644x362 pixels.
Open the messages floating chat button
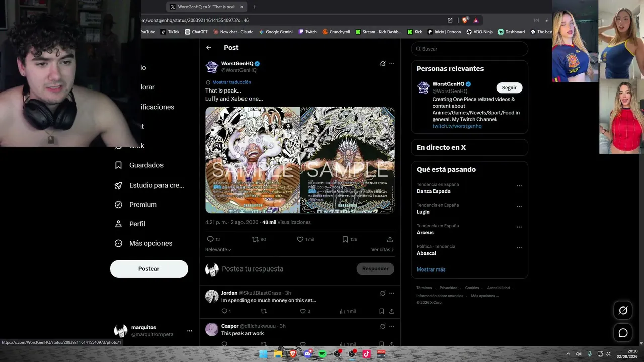tap(623, 333)
